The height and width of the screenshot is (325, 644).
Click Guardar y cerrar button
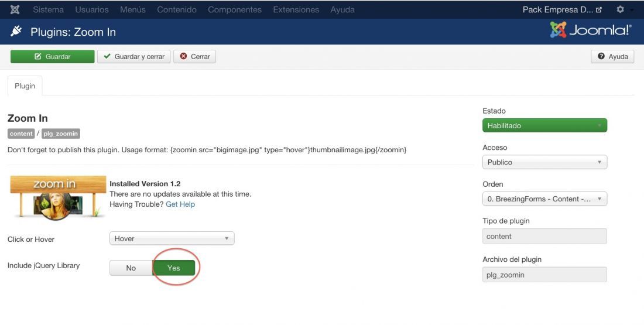click(x=134, y=57)
